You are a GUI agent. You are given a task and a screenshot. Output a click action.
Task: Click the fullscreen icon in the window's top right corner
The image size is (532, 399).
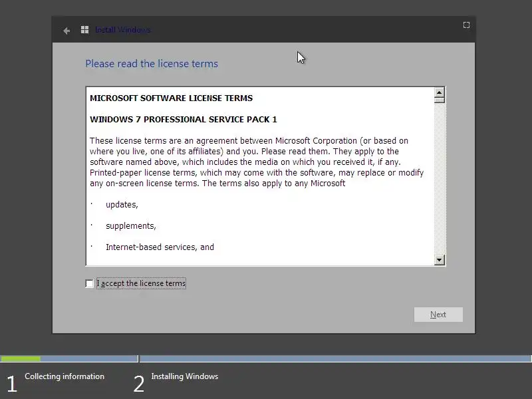[467, 25]
